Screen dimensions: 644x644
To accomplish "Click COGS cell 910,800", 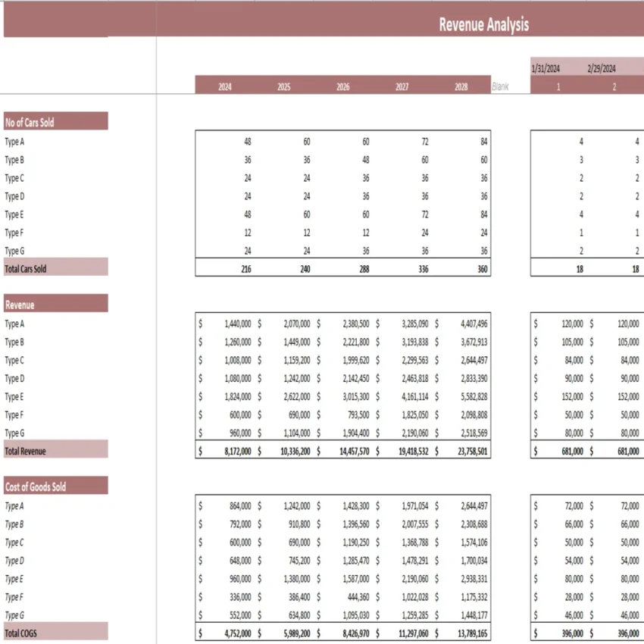I will (x=299, y=524).
